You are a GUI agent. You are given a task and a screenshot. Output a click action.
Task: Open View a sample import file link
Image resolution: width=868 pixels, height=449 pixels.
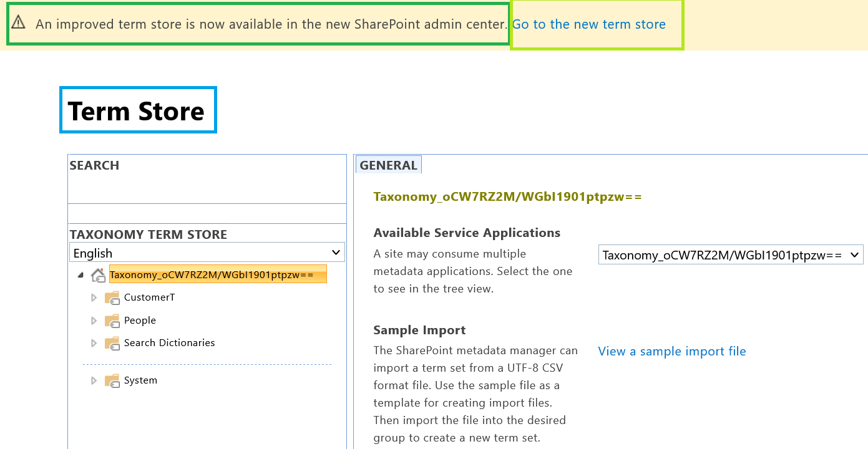[672, 351]
